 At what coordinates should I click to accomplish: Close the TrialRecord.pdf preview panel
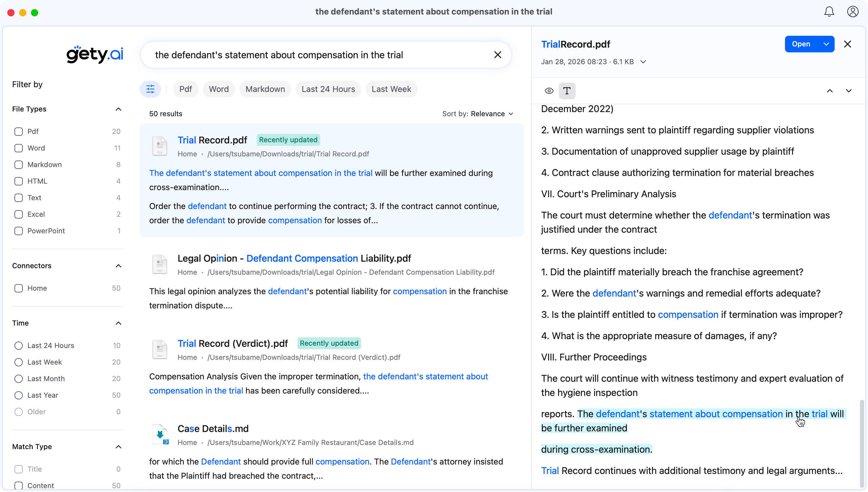[847, 44]
